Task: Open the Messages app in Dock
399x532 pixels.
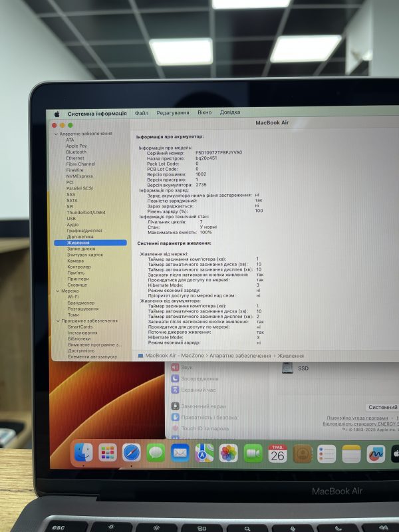Action: (x=156, y=453)
